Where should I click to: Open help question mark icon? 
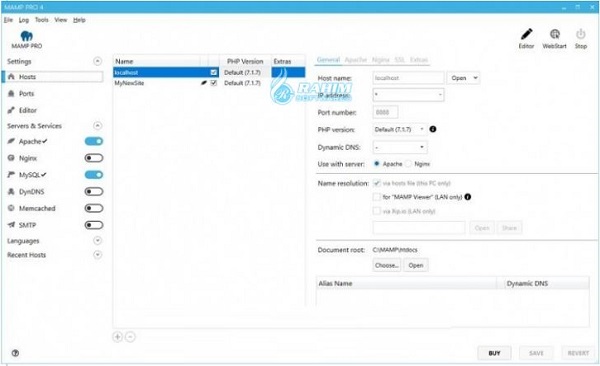[15, 353]
